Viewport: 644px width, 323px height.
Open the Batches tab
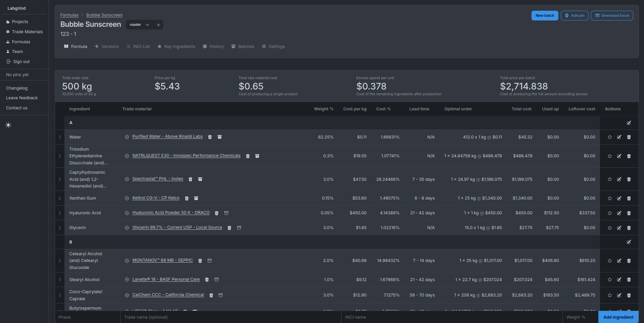click(x=243, y=46)
